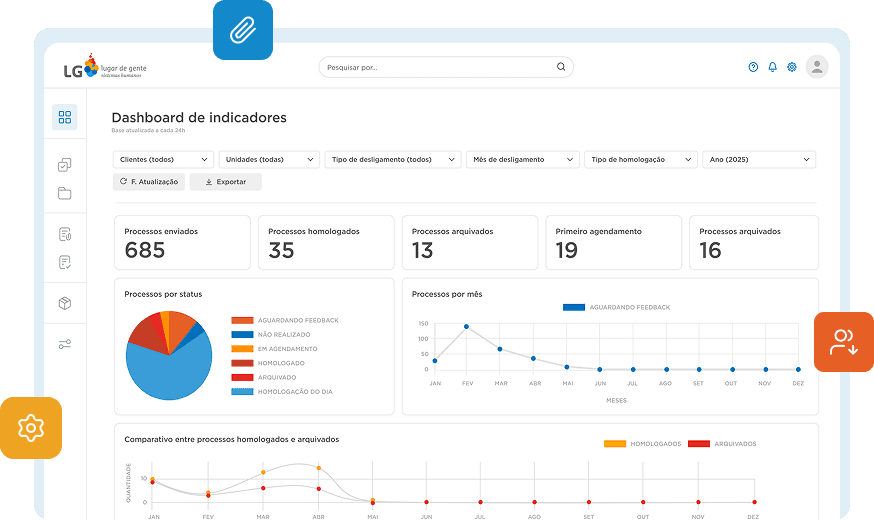Open the user profile avatar
Screen dimensions: 874x520
(817, 67)
